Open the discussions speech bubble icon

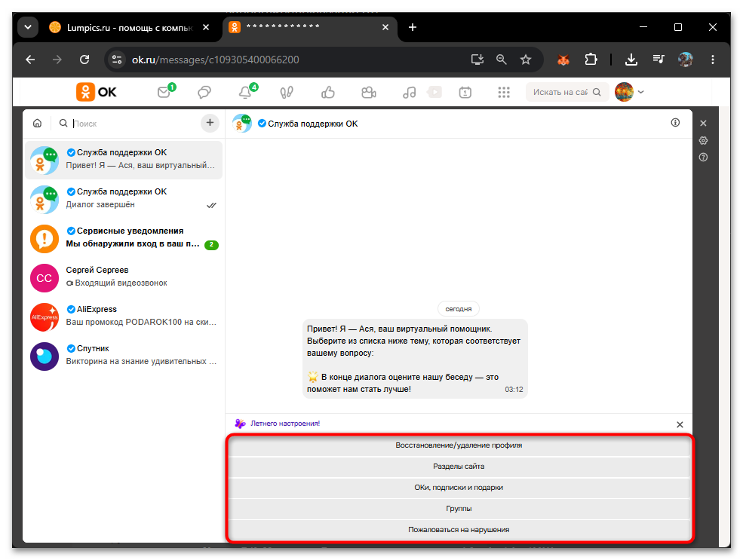[x=204, y=92]
